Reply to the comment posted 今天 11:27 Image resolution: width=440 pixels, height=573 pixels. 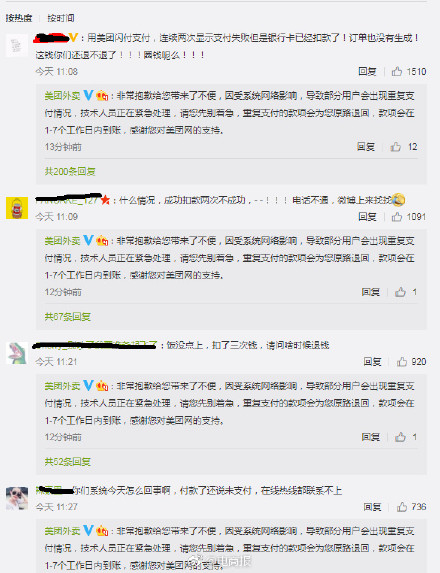pyautogui.click(x=372, y=507)
